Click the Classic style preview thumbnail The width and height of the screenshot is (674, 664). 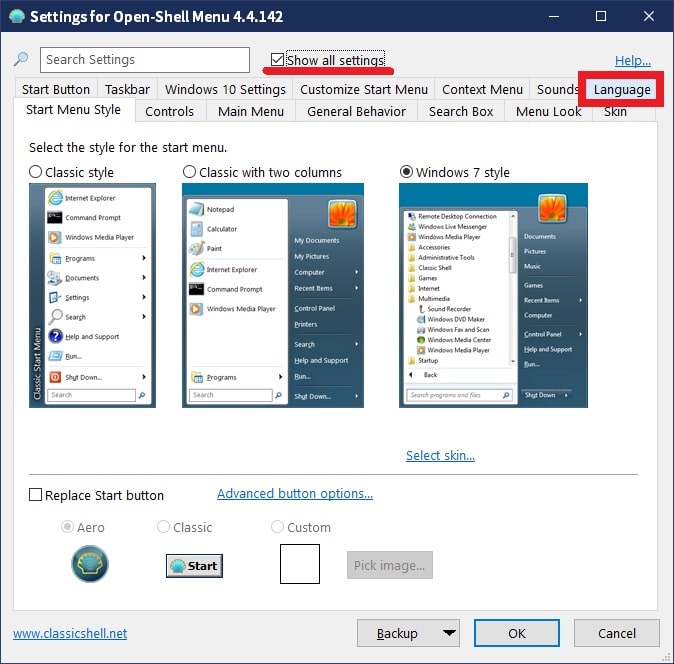[92, 295]
